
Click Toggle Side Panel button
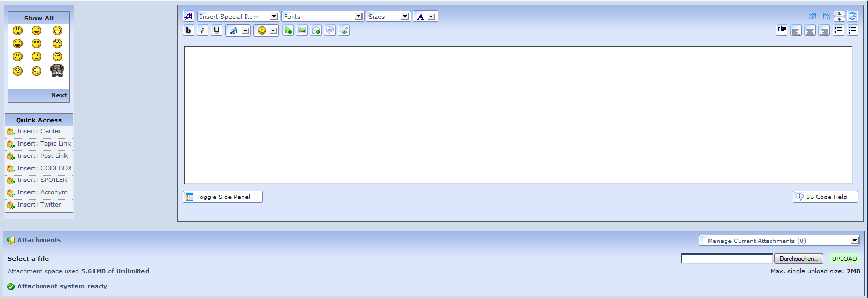(x=222, y=197)
